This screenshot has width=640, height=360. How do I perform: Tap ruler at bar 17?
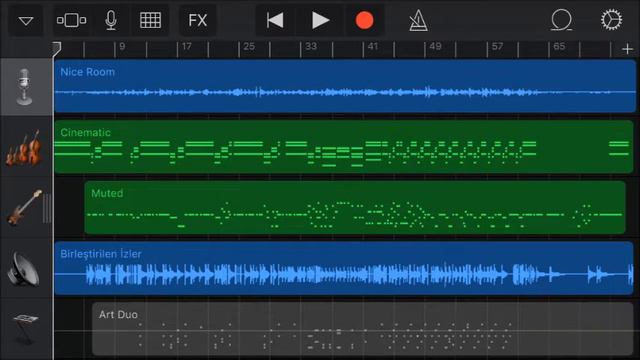tap(187, 47)
